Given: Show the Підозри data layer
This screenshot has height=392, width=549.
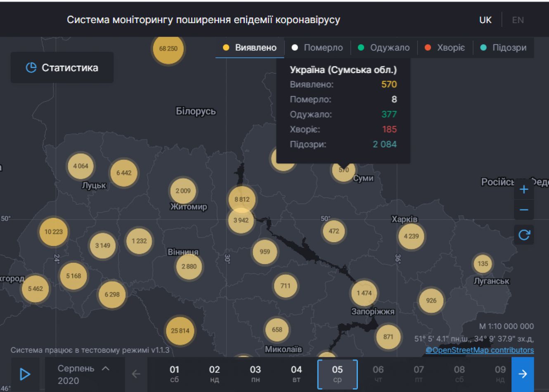Looking at the screenshot, I should coord(504,47).
